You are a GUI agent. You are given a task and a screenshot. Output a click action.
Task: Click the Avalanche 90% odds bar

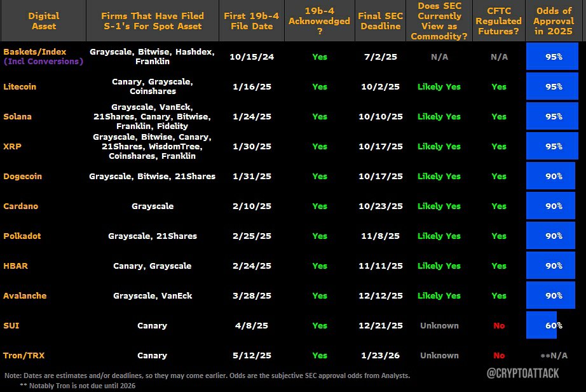[550, 295]
